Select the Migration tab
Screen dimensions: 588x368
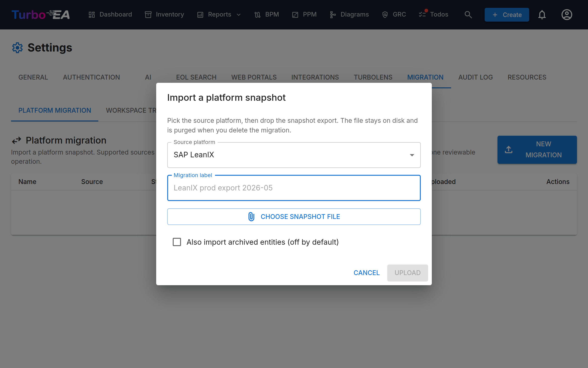pos(425,78)
